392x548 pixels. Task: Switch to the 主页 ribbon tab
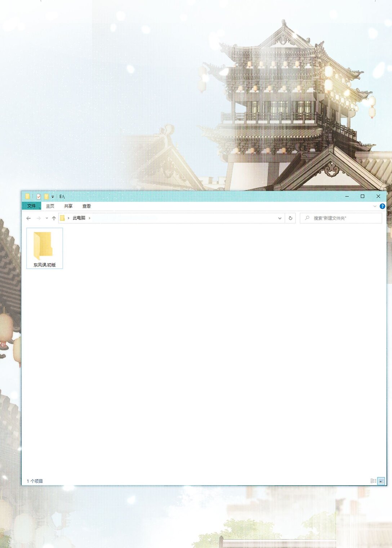coord(50,206)
